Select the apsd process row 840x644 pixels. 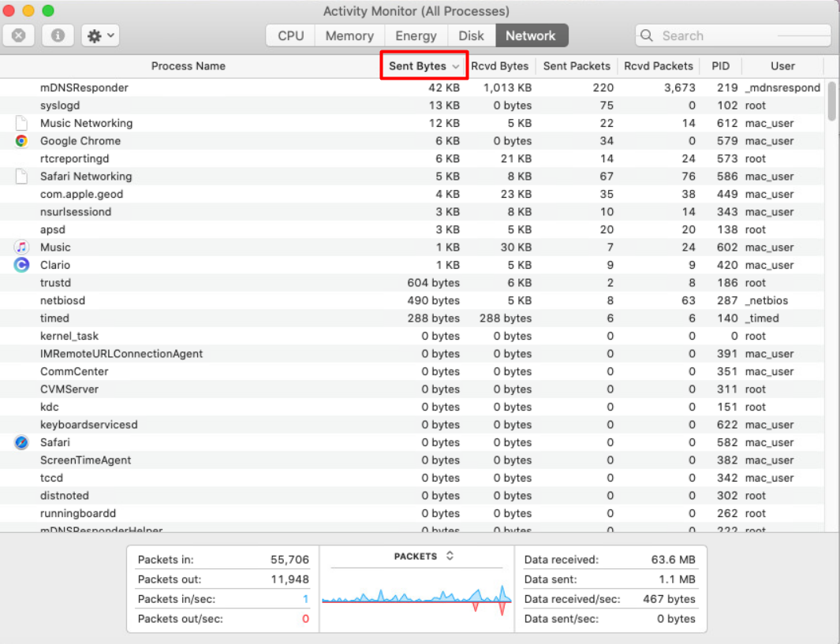point(412,229)
